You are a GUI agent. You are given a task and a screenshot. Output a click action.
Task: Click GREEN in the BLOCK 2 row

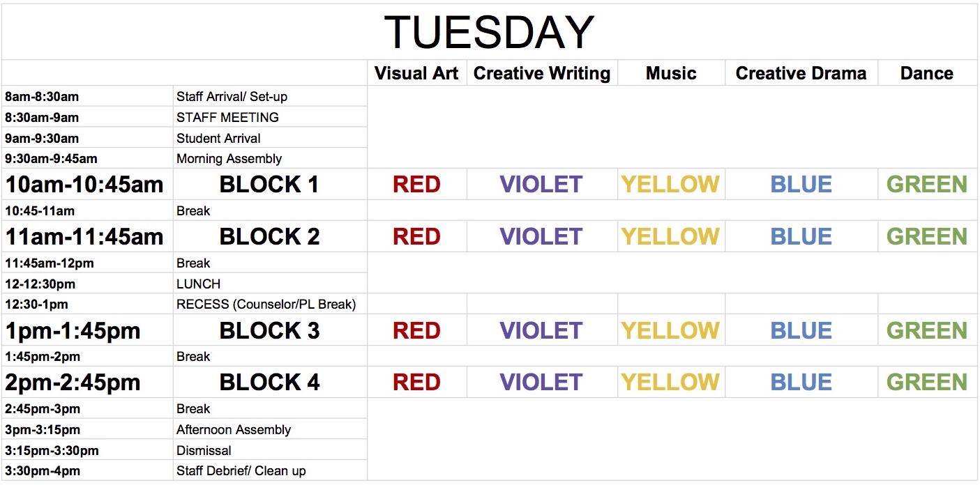click(926, 237)
